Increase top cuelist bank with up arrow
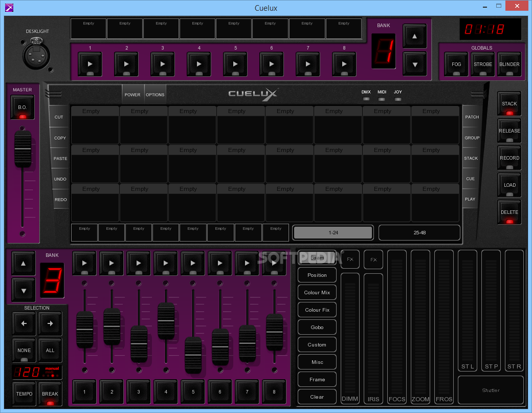 pyautogui.click(x=415, y=36)
